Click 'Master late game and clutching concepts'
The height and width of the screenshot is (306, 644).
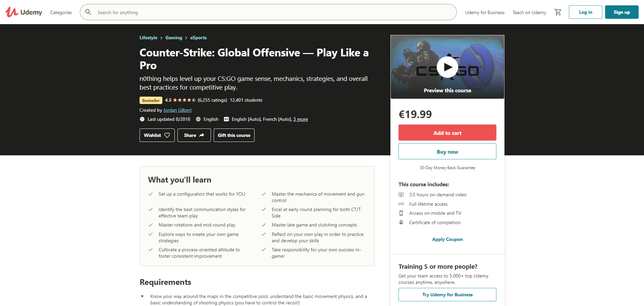pos(314,225)
